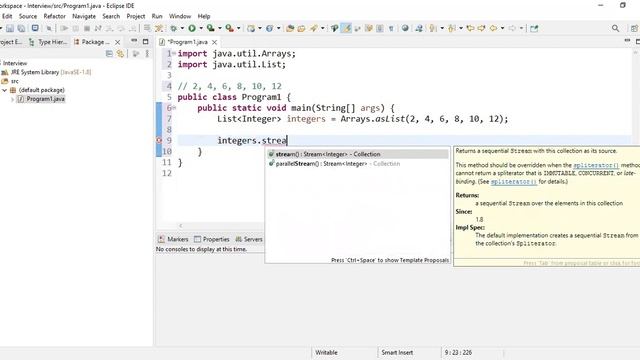Screen dimensions: 640x360
Task: Open the Window menu
Action: point(180,16)
